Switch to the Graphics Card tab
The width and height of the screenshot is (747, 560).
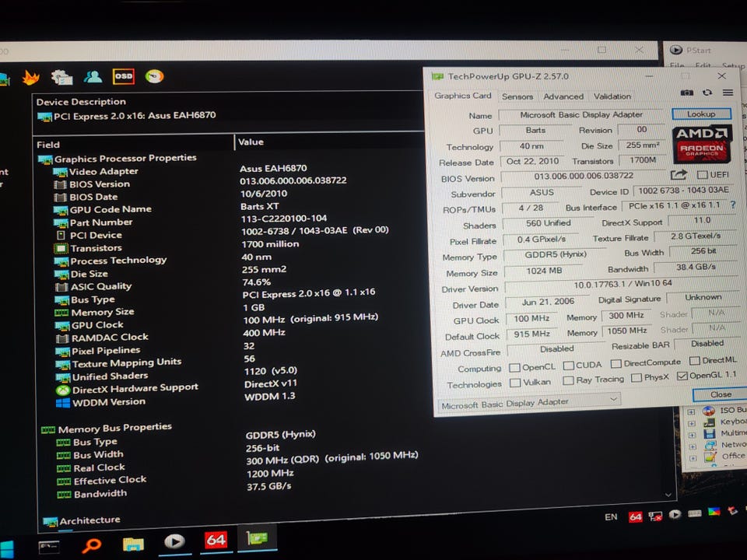click(x=462, y=96)
